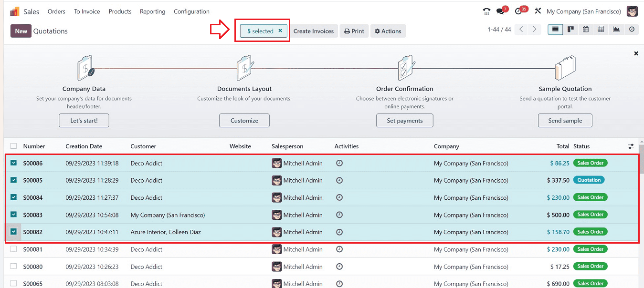Click the Sales app name
The width and height of the screenshot is (644, 288).
tap(32, 11)
